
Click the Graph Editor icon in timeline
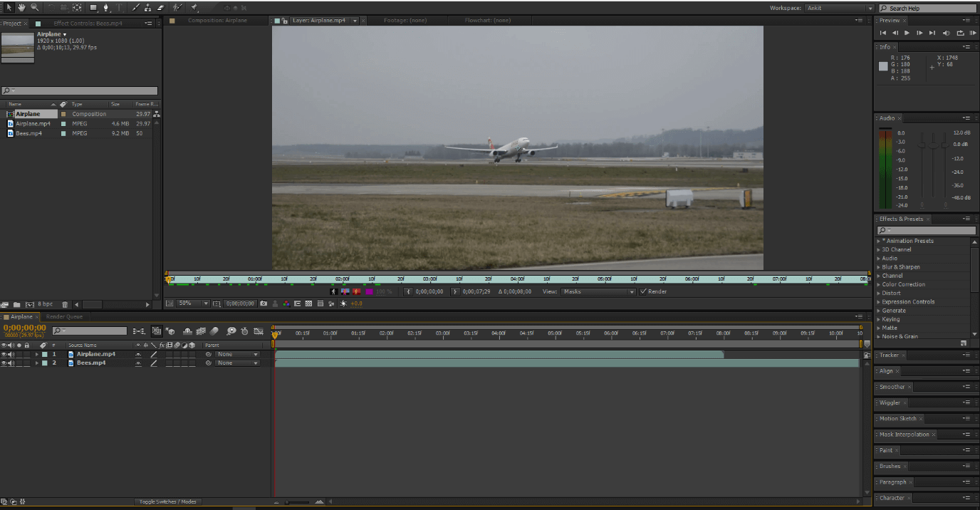tap(259, 331)
